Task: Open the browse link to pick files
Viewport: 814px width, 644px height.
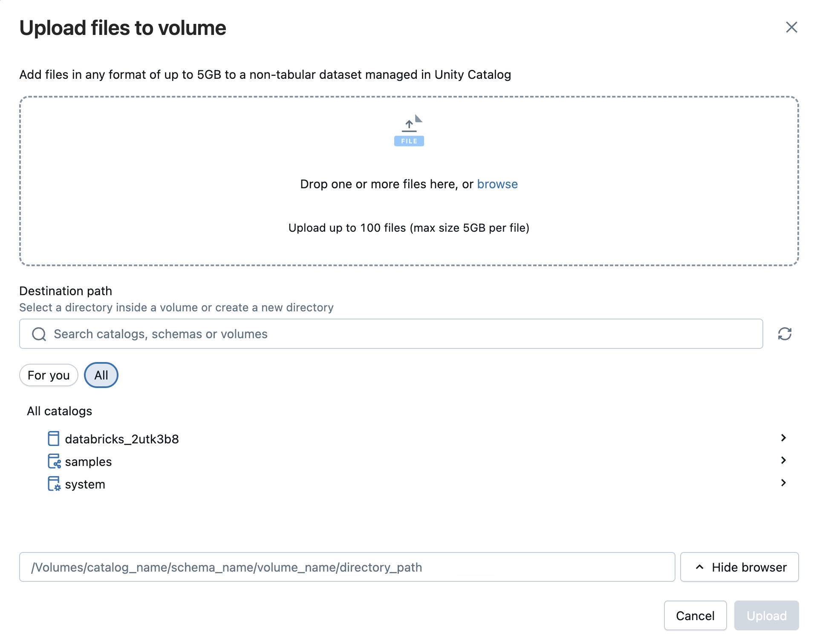Action: click(497, 184)
